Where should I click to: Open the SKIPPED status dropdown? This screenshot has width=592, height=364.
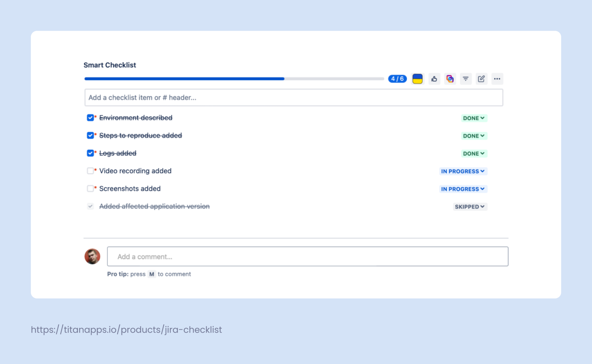[x=470, y=206]
